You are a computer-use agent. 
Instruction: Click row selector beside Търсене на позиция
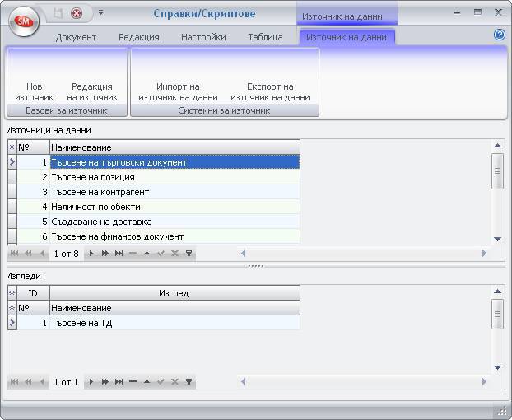point(12,177)
